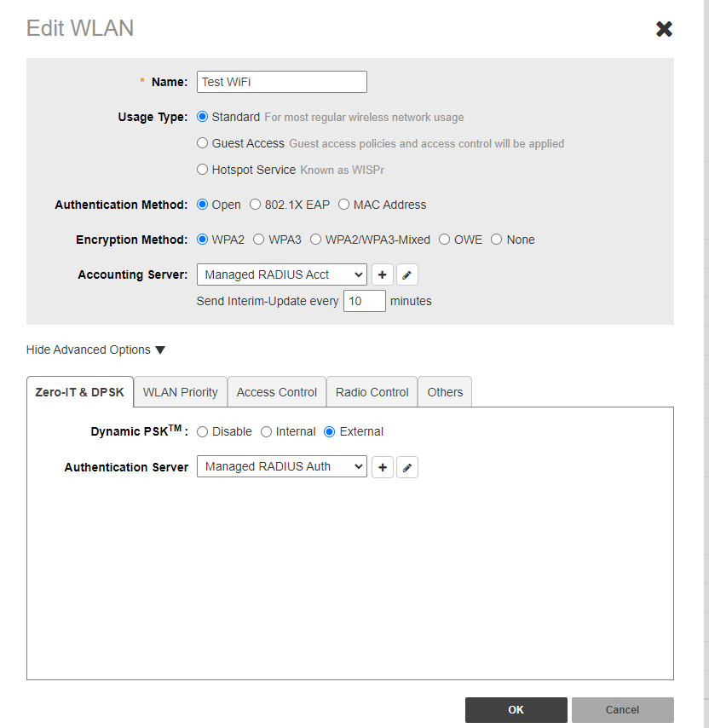Select Hotspot Service usage type

[x=202, y=170]
